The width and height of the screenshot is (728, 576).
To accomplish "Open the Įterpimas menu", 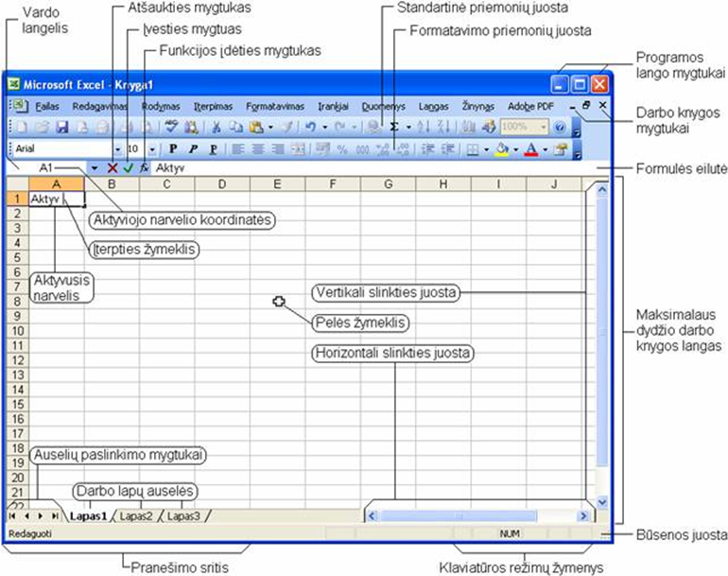I will click(x=213, y=106).
